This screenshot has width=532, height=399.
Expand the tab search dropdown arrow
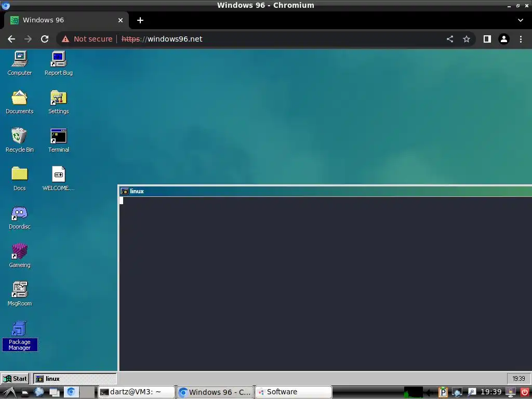coord(521,20)
